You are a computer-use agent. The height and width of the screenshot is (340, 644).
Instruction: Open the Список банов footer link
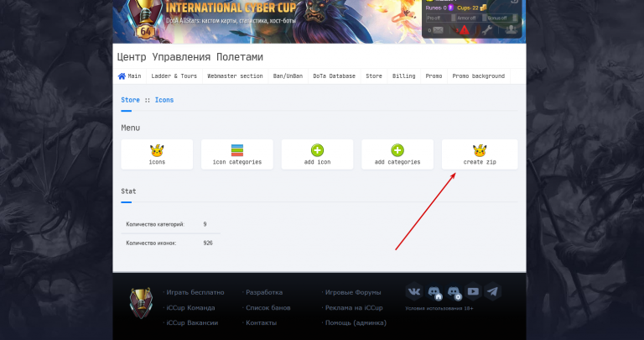coord(268,307)
